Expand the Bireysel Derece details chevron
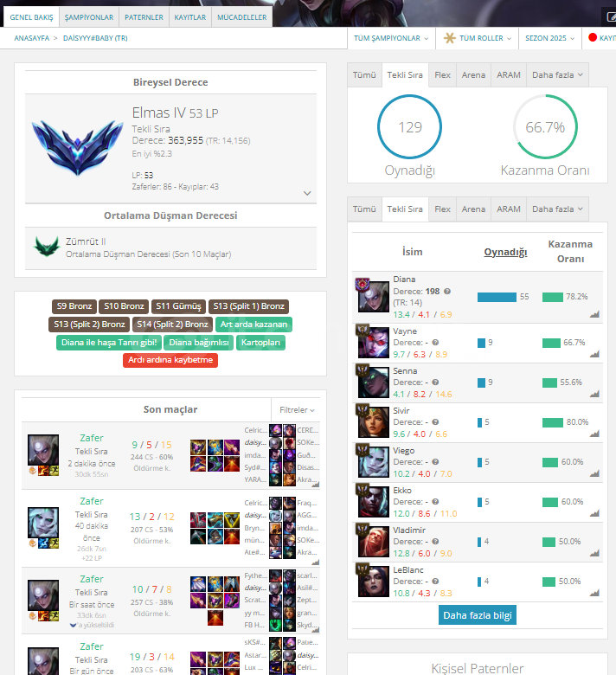This screenshot has height=675, width=616. [x=307, y=193]
